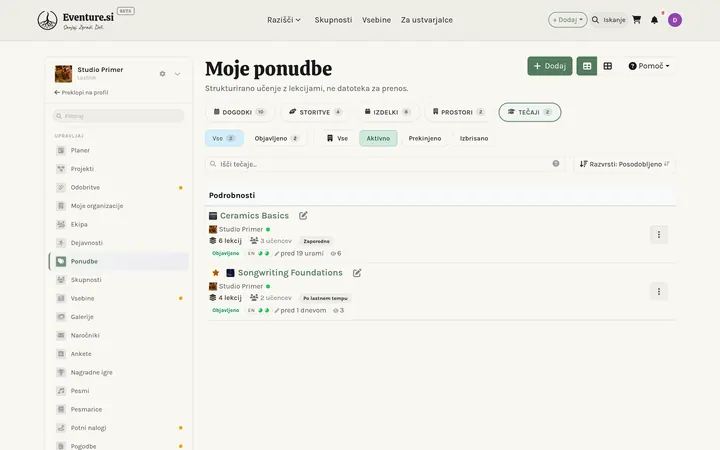Click the green '+ Dodaj' button
The image size is (720, 450).
pos(550,66)
